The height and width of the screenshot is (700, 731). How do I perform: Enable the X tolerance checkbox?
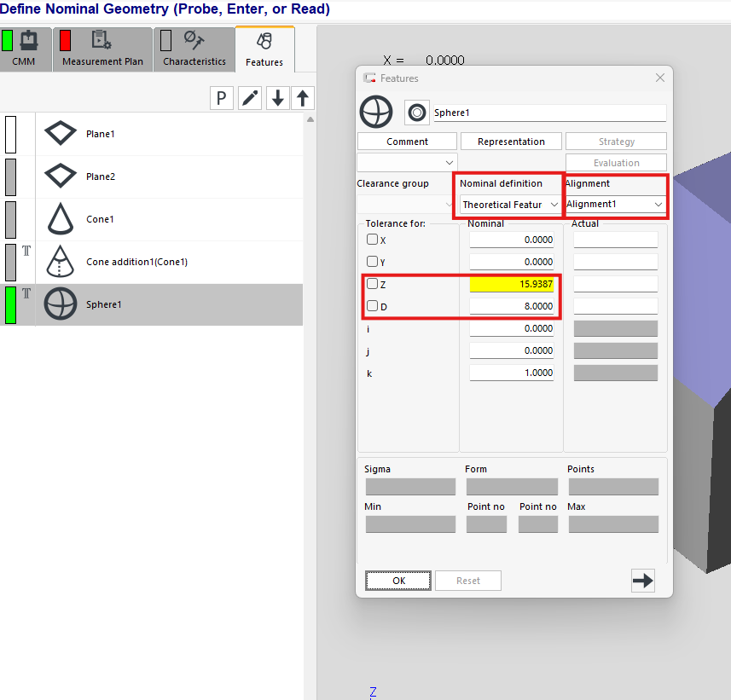[372, 240]
